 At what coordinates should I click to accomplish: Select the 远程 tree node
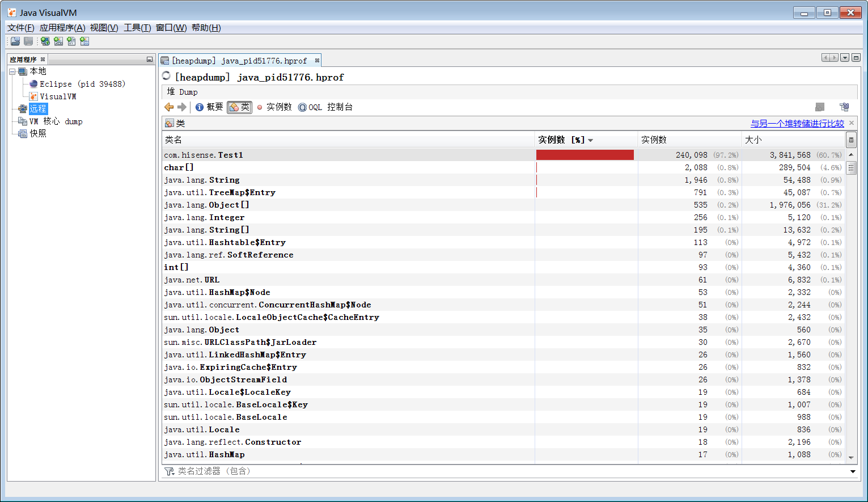38,109
